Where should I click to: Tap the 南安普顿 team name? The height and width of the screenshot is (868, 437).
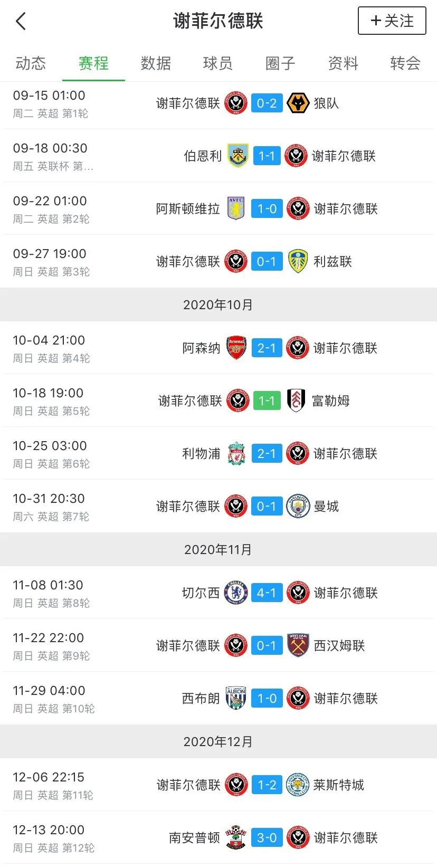click(x=194, y=838)
